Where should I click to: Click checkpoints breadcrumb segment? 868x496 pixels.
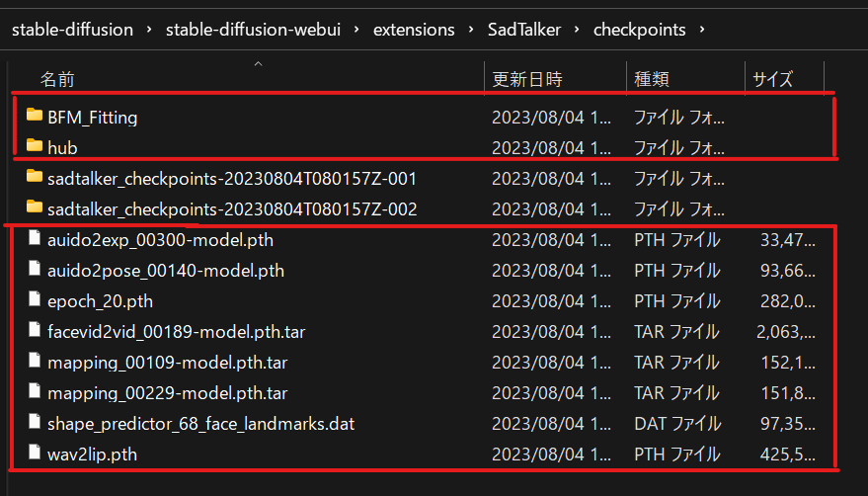(639, 30)
